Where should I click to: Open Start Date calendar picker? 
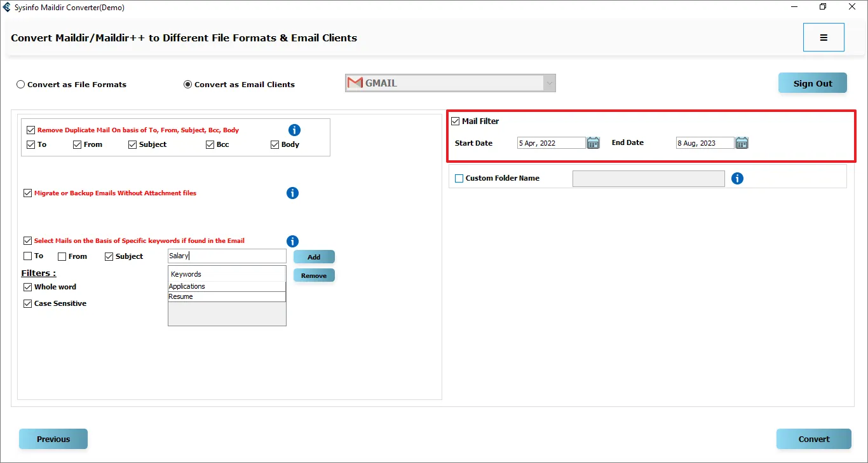pyautogui.click(x=593, y=143)
